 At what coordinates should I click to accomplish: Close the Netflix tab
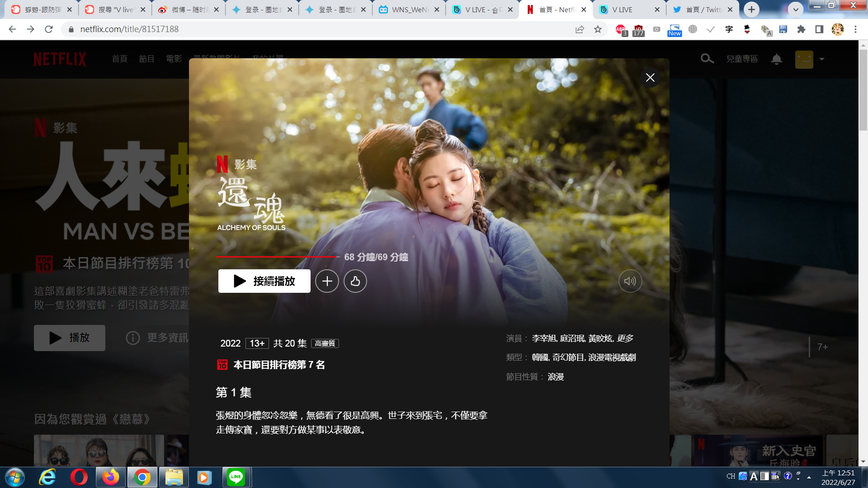pos(584,9)
